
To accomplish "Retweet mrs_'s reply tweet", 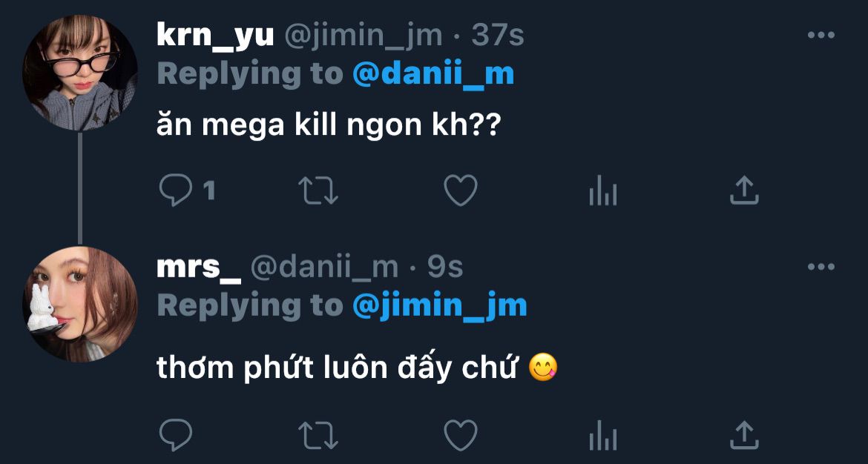I will pos(318,434).
